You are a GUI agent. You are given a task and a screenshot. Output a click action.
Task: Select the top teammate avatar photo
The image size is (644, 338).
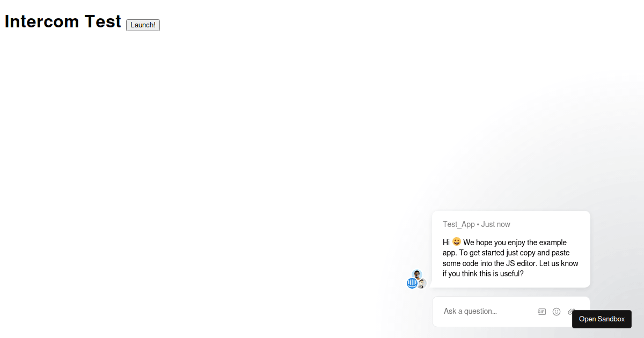click(416, 273)
